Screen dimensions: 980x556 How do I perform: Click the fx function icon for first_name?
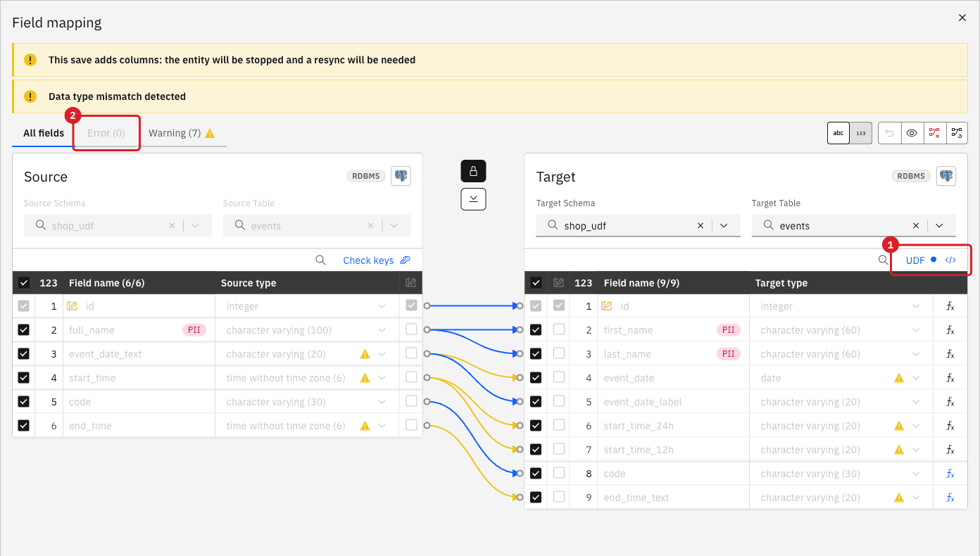(950, 330)
